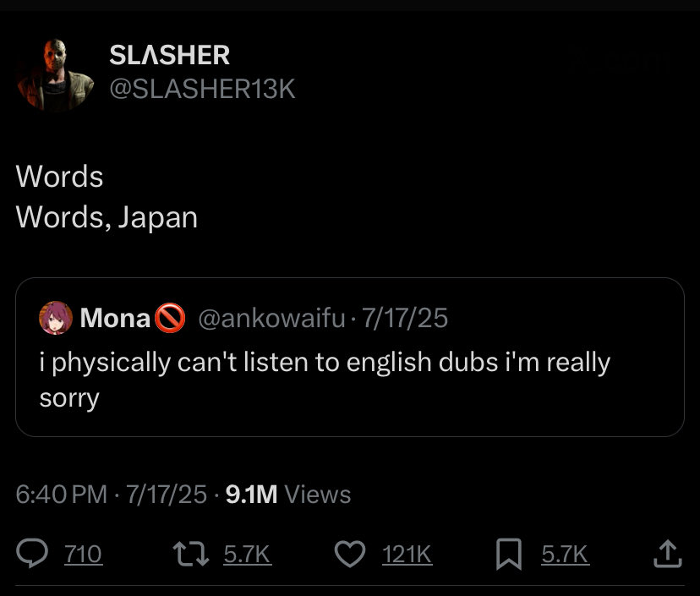
Task: Click the retweet arrows icon
Action: (191, 554)
